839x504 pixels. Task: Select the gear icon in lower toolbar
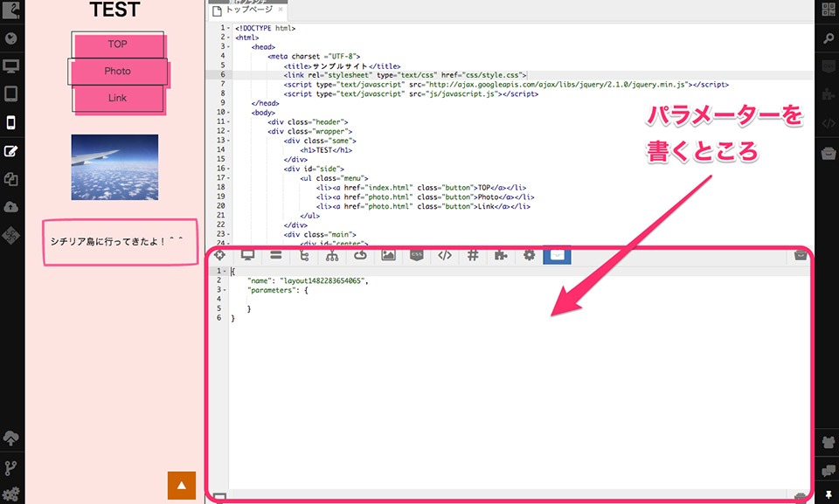point(530,255)
